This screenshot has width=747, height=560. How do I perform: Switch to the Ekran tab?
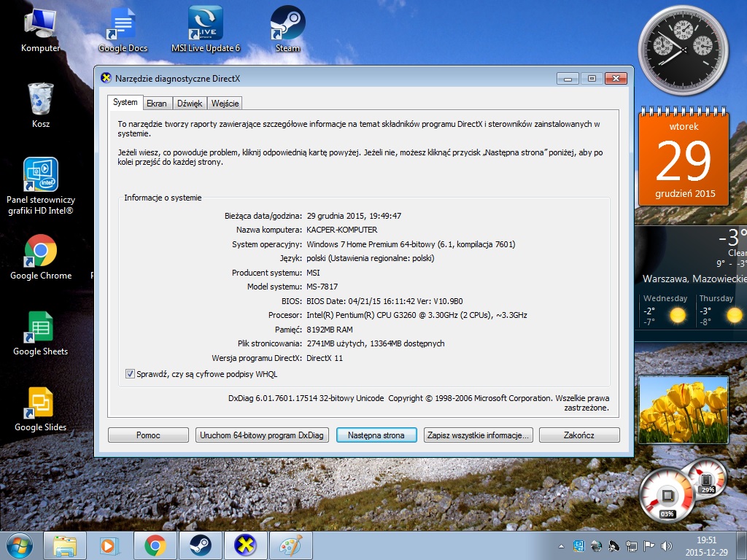pyautogui.click(x=157, y=104)
